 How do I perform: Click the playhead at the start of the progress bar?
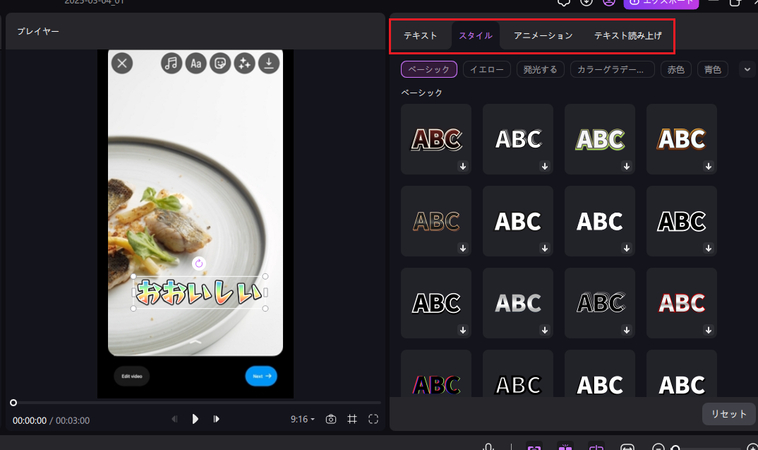(14, 403)
